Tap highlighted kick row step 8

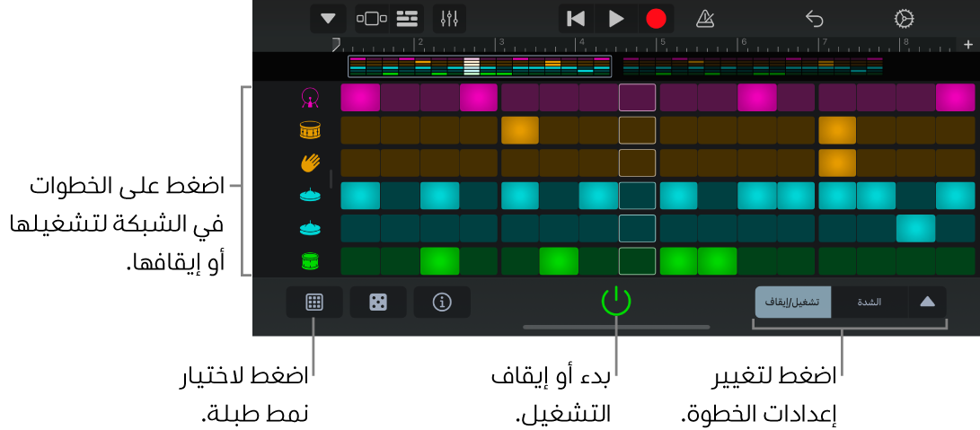click(638, 98)
